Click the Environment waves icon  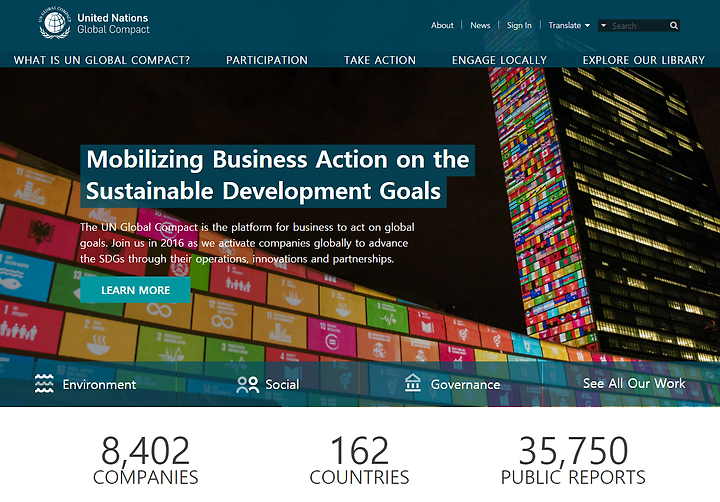tap(44, 384)
